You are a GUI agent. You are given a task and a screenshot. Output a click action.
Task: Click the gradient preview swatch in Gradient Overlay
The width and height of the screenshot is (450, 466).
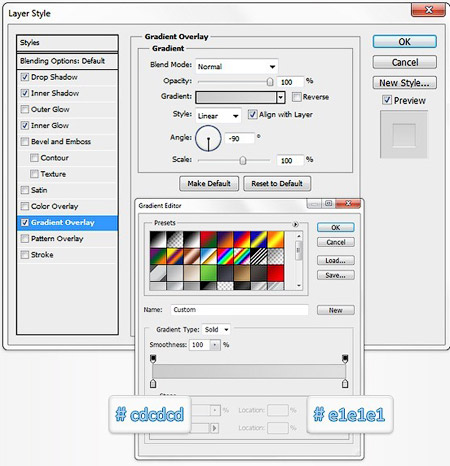[236, 97]
